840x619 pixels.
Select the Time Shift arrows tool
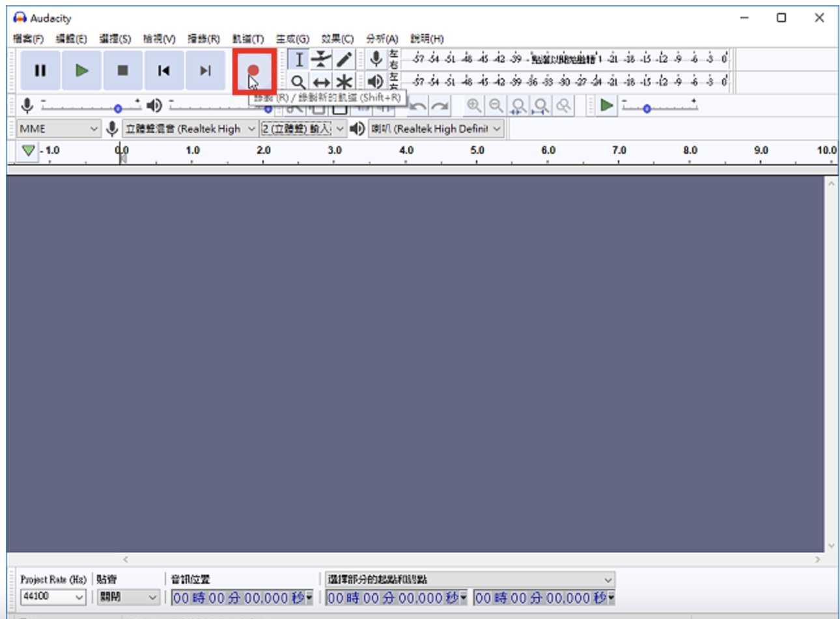pyautogui.click(x=321, y=82)
